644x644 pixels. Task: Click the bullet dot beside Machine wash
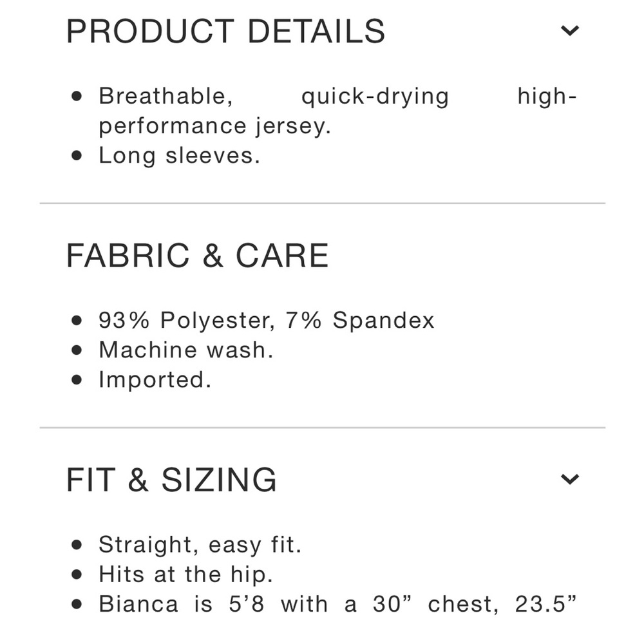(x=77, y=350)
